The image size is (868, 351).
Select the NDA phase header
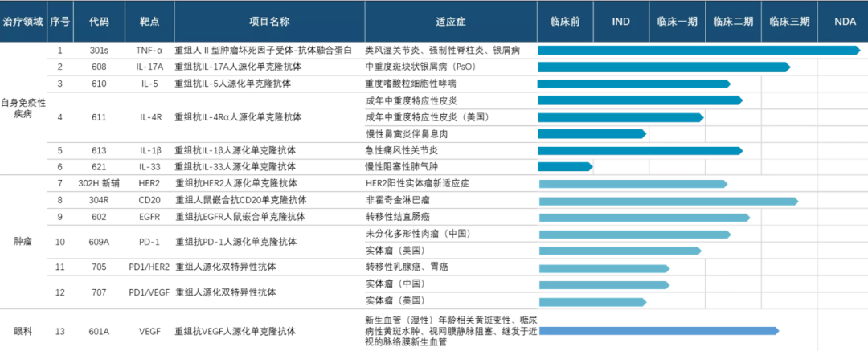point(842,21)
